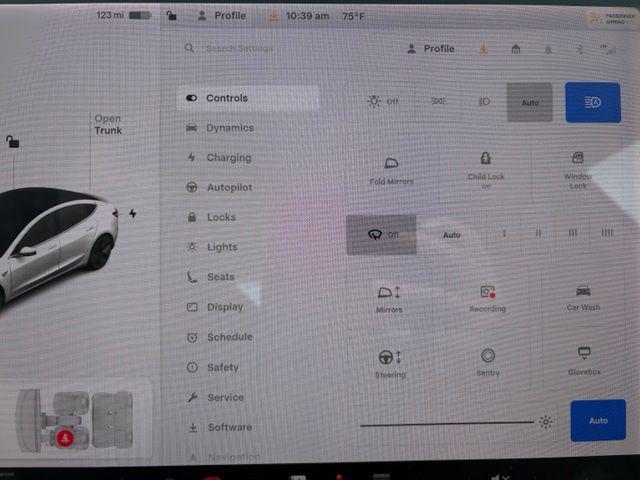Open the Display settings menu
The height and width of the screenshot is (480, 640).
[215, 307]
